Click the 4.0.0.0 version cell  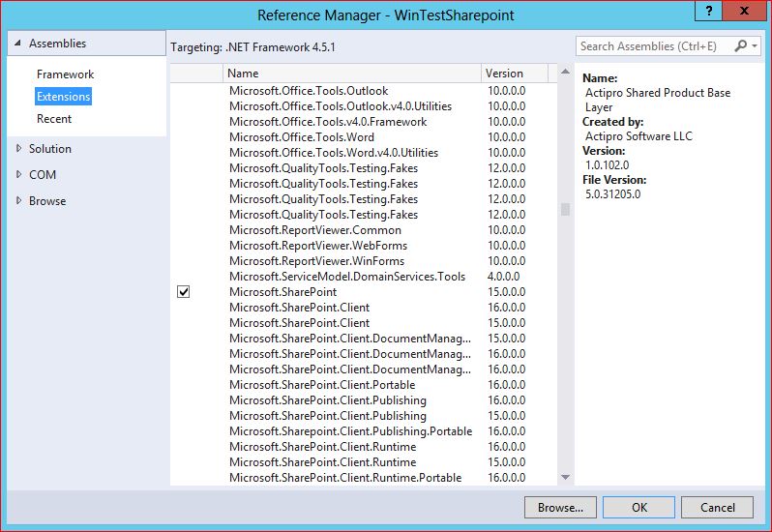pos(503,277)
